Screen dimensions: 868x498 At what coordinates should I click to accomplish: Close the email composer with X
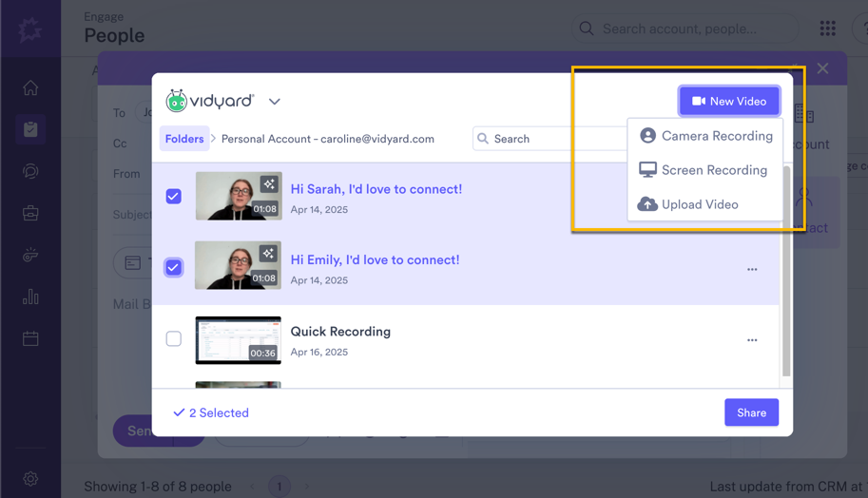click(822, 68)
